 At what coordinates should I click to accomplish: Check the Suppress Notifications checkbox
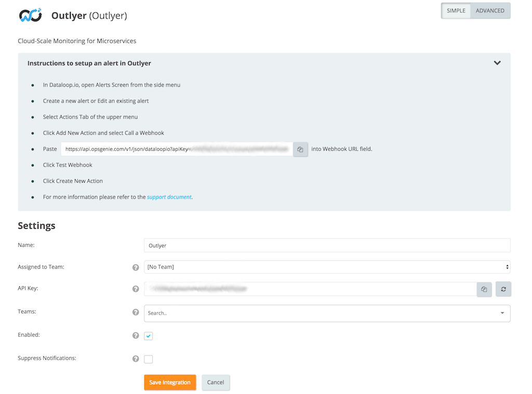click(x=148, y=359)
